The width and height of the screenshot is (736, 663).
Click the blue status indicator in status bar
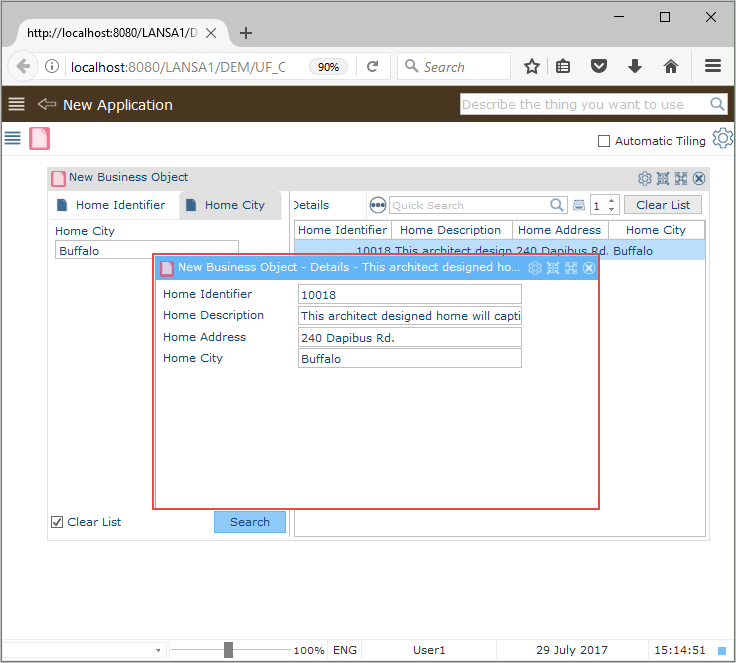click(x=722, y=650)
